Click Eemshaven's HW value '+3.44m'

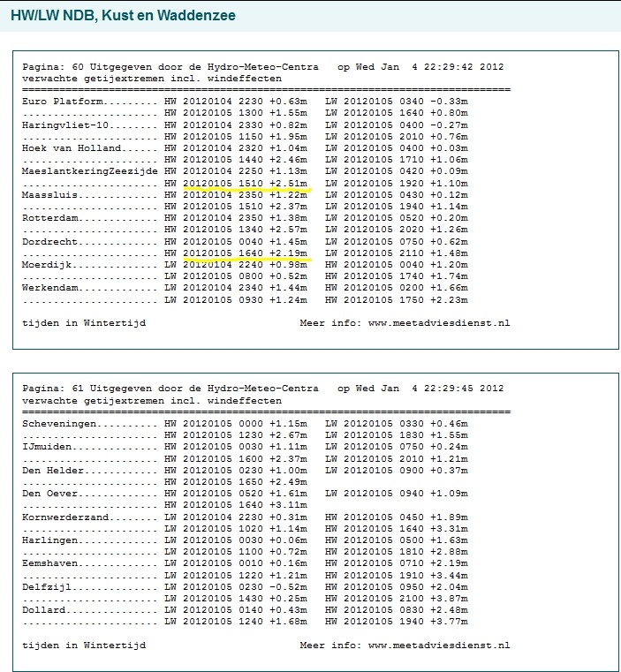pyautogui.click(x=449, y=575)
